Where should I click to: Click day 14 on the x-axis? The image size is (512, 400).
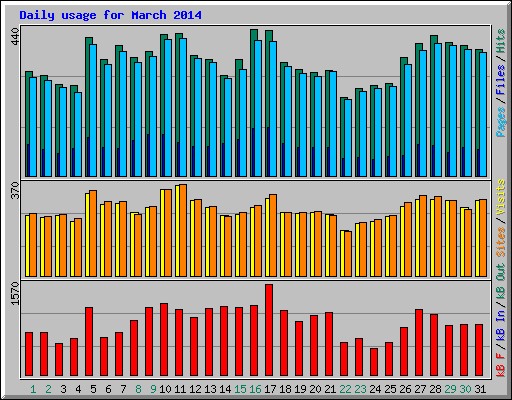point(225,389)
